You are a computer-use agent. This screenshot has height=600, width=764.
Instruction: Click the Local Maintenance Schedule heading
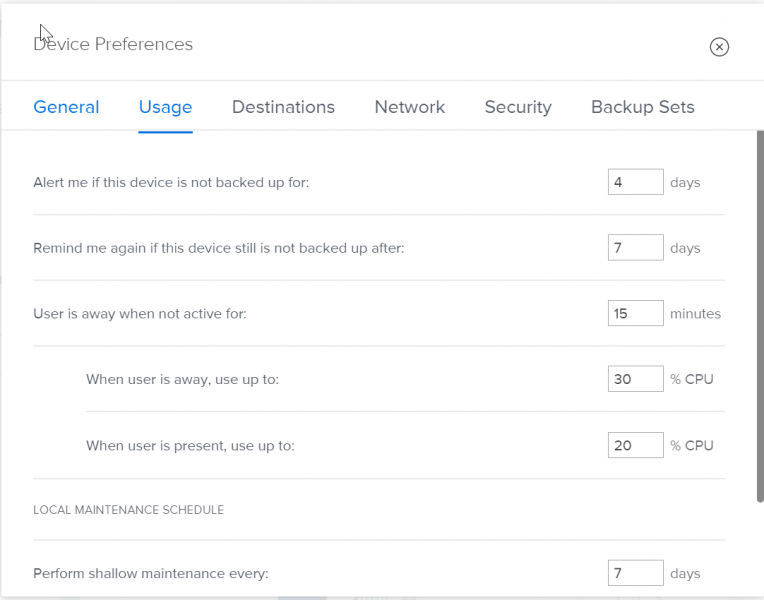click(x=128, y=510)
